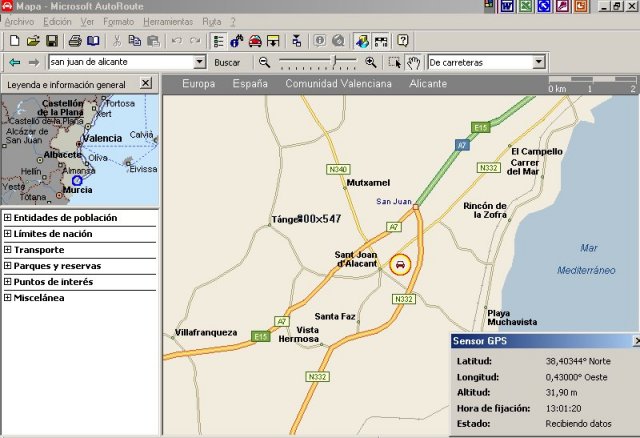Click the zoom out magnifier icon
Image resolution: width=640 pixels, height=438 pixels.
pos(264,62)
